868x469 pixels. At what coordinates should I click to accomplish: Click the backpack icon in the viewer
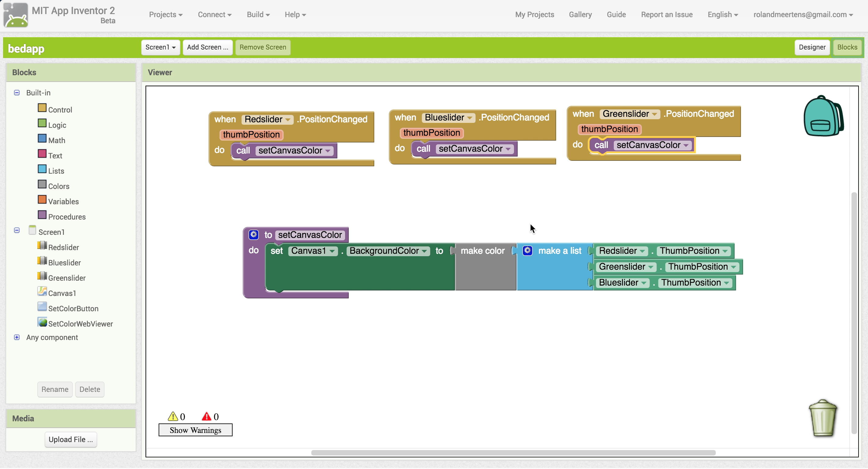pos(823,116)
